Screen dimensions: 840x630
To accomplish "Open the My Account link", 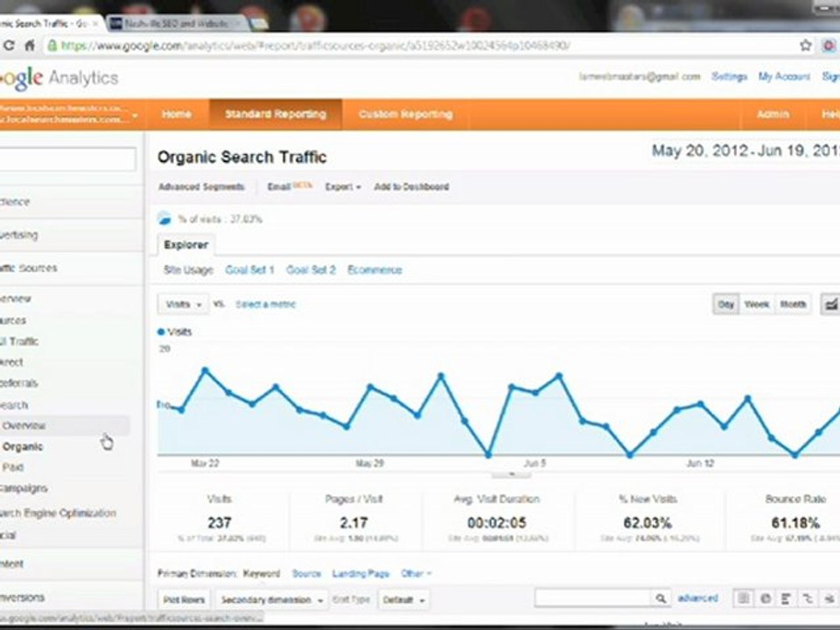I will click(784, 77).
